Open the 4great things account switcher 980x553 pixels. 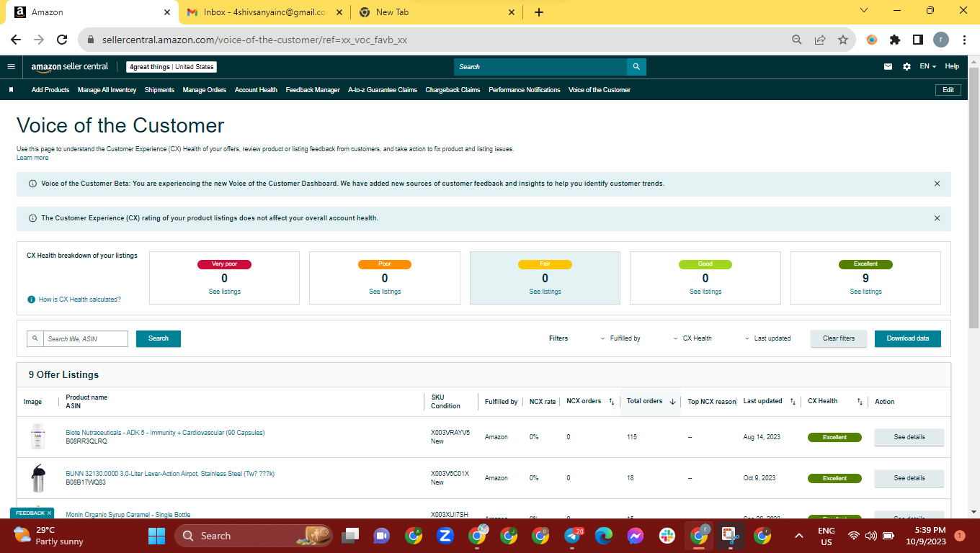pyautogui.click(x=171, y=67)
